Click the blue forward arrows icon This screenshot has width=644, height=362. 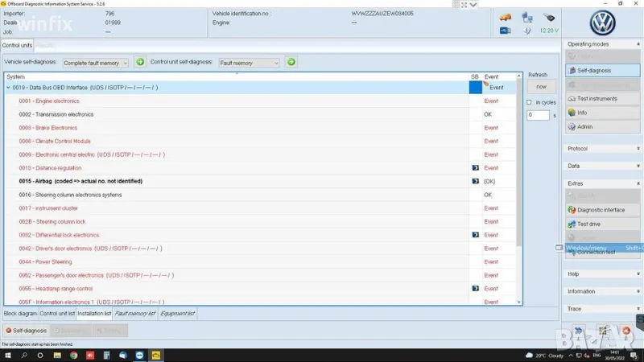pyautogui.click(x=577, y=331)
